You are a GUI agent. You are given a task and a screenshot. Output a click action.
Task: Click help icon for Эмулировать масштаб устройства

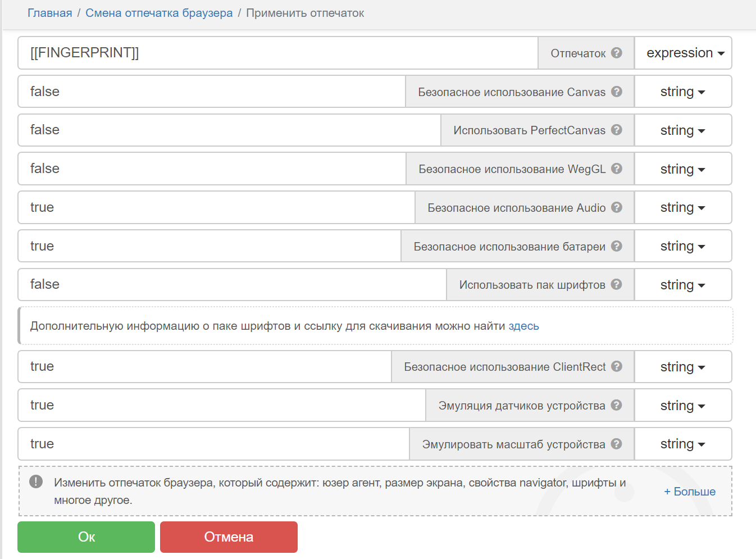click(616, 444)
